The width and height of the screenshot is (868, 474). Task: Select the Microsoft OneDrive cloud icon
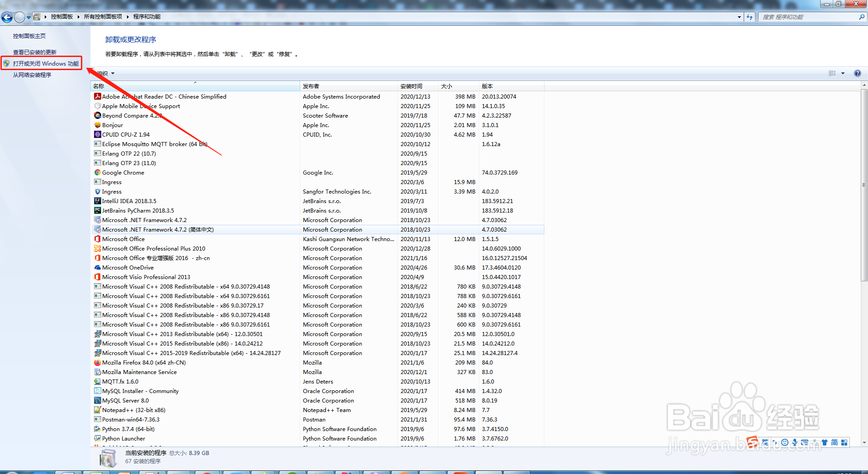[x=97, y=267]
